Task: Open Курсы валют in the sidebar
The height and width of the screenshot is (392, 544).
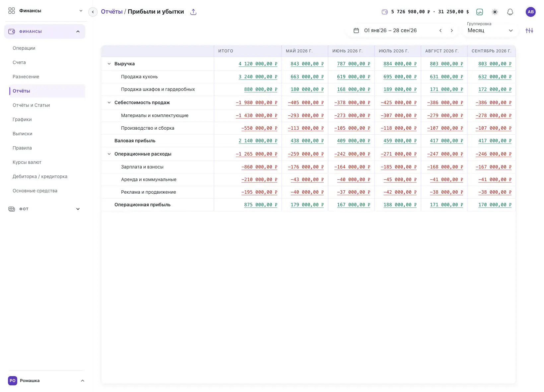Action: pyautogui.click(x=27, y=162)
